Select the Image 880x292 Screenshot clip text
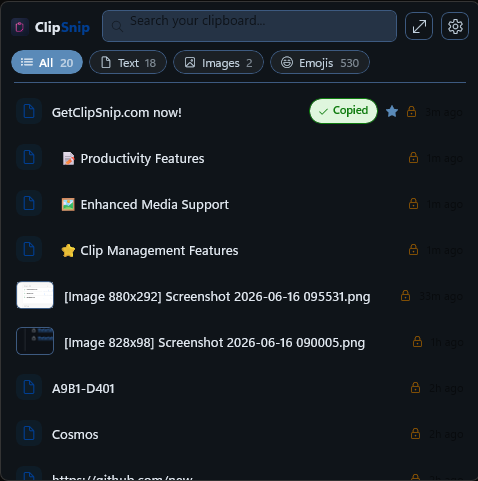This screenshot has height=481, width=478. click(x=217, y=297)
